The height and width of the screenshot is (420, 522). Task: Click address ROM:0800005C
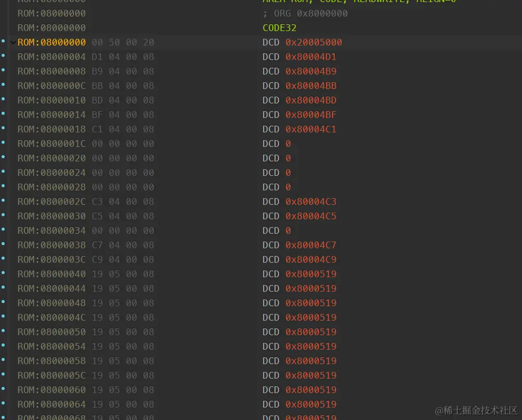pyautogui.click(x=52, y=376)
